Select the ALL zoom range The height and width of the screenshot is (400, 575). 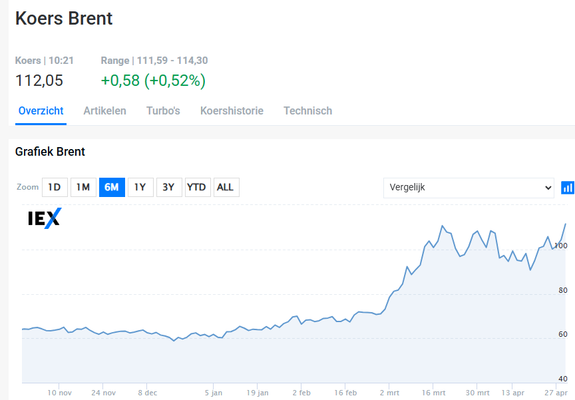pyautogui.click(x=226, y=187)
